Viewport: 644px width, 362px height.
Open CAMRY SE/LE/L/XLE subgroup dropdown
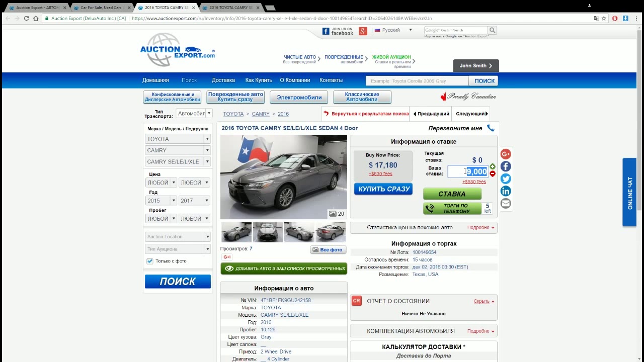[x=178, y=162]
